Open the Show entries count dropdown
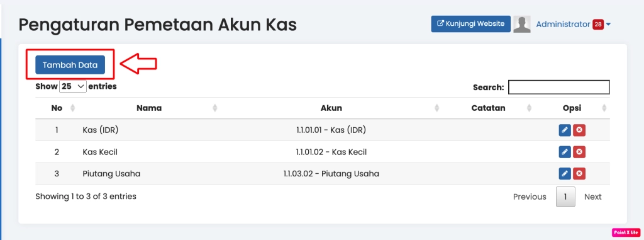This screenshot has height=240, width=644. (73, 86)
